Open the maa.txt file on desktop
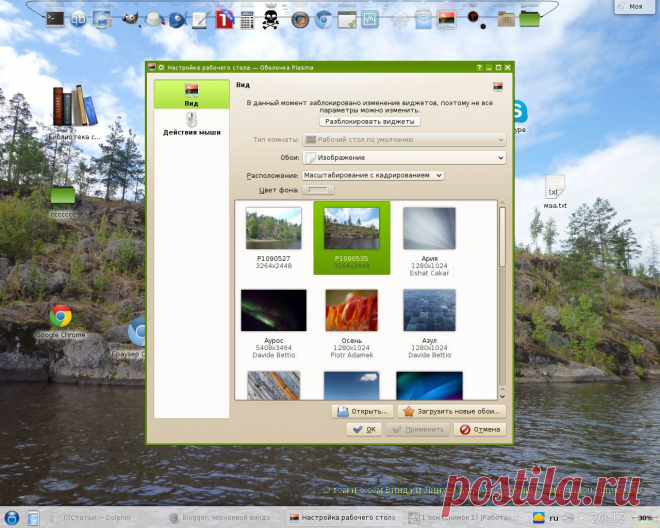The height and width of the screenshot is (528, 660). pos(555,189)
